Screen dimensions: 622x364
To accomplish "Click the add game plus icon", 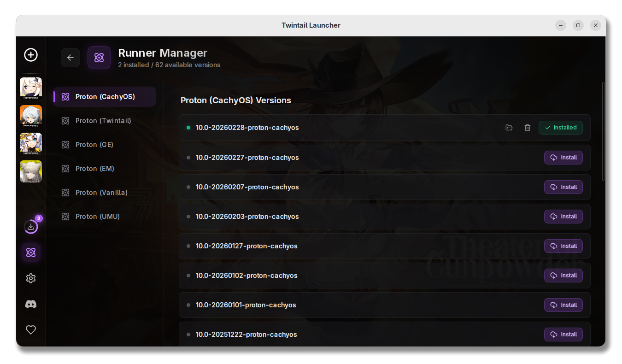I will pos(31,55).
